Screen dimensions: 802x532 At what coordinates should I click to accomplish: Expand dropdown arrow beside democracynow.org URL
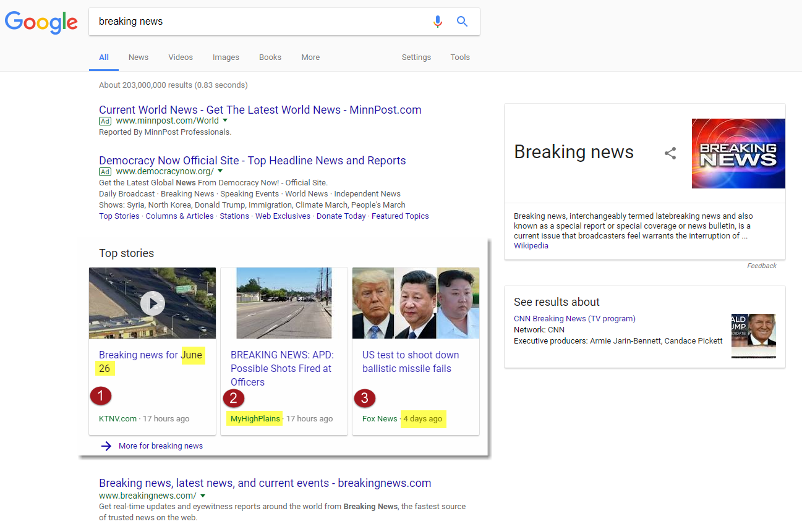coord(220,171)
